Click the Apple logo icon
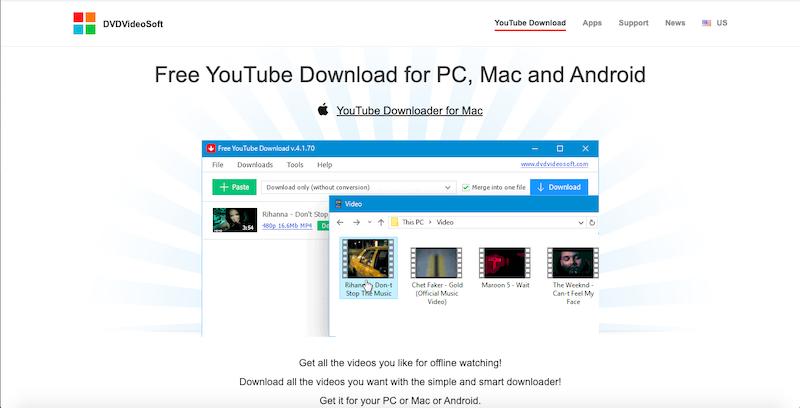 (x=323, y=109)
